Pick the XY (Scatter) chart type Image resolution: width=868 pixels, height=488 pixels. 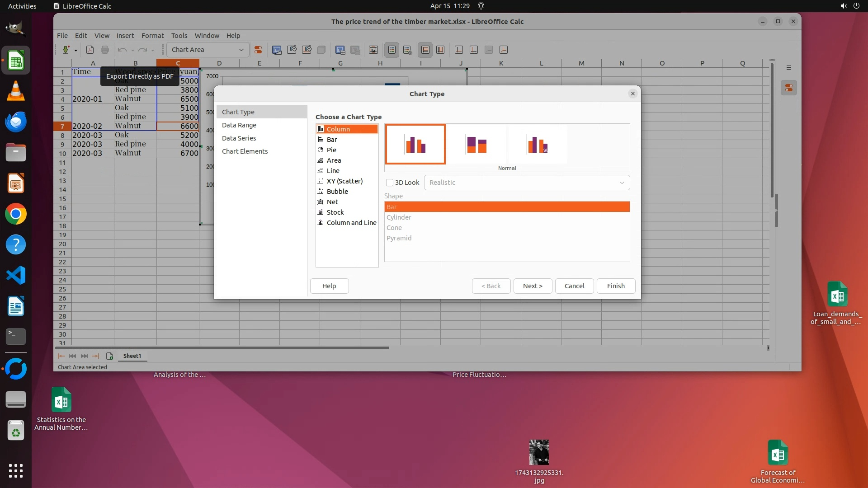pos(344,181)
